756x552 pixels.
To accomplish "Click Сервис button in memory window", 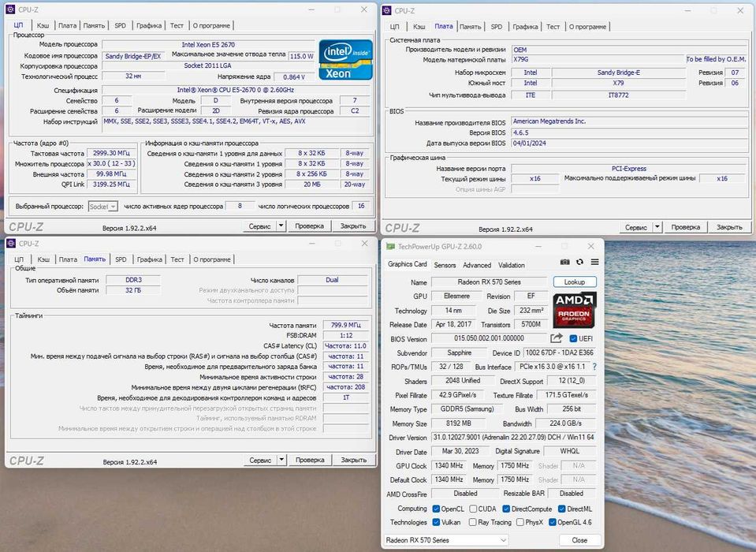I will coord(260,460).
